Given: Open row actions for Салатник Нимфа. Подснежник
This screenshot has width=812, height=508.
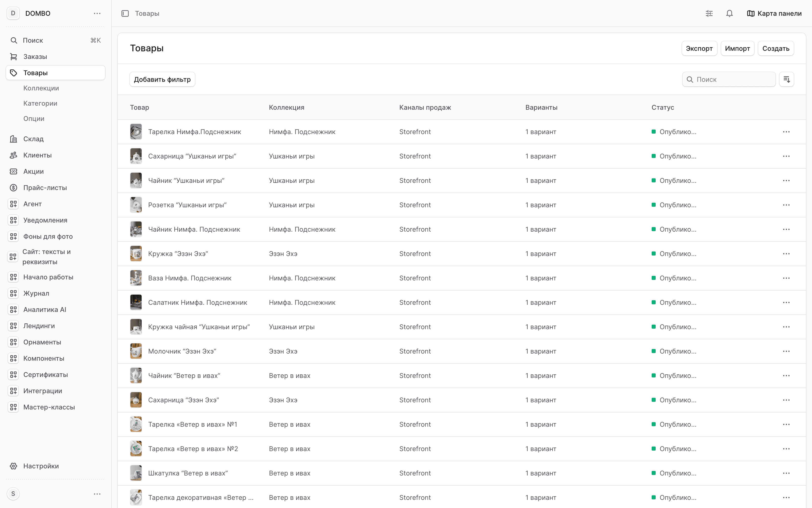Looking at the screenshot, I should 786,302.
